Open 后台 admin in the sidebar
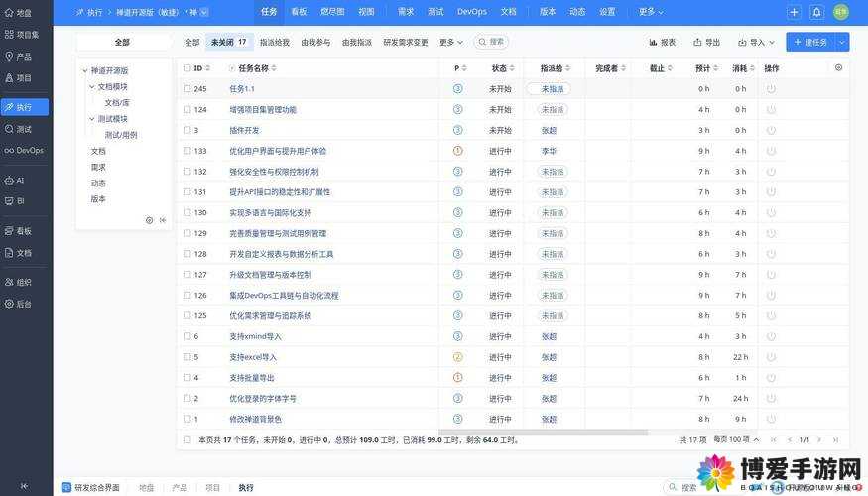The image size is (868, 496). pyautogui.click(x=18, y=304)
